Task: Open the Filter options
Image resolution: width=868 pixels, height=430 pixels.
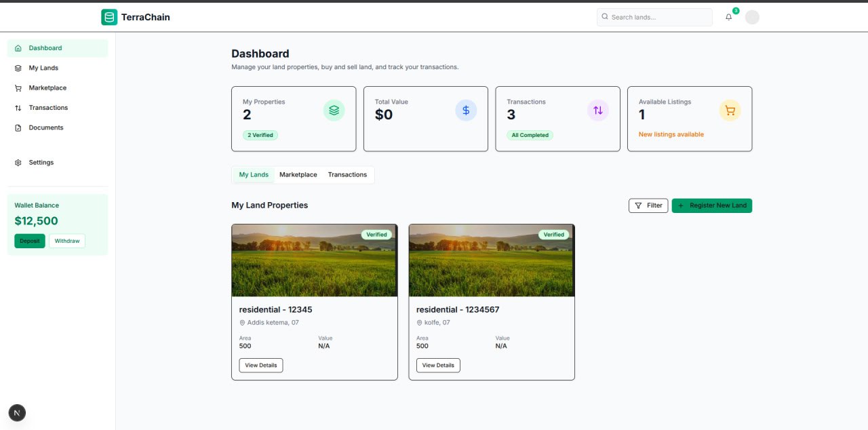Action: coord(648,205)
